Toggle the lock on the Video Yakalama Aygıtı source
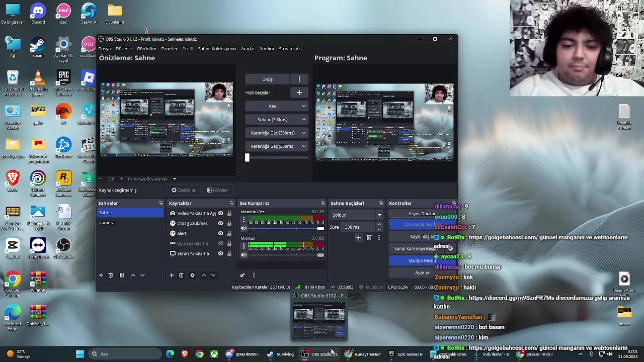Image resolution: width=644 pixels, height=362 pixels. [229, 213]
